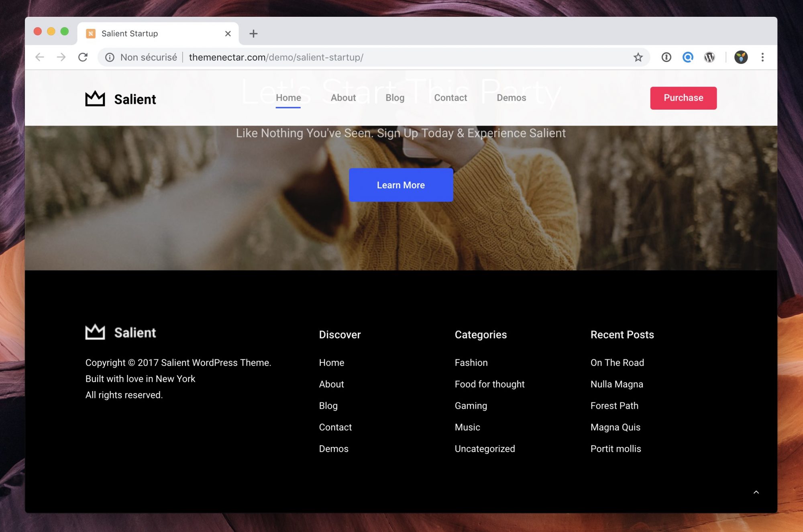Viewport: 803px width, 532px height.
Task: Click the address bar URL field
Action: coord(361,57)
